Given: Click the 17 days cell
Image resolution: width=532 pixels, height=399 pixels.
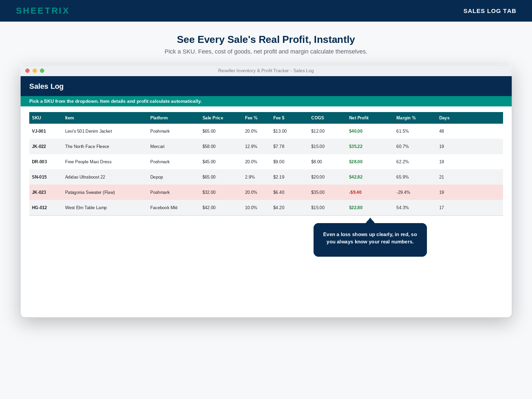Looking at the screenshot, I should [442, 207].
